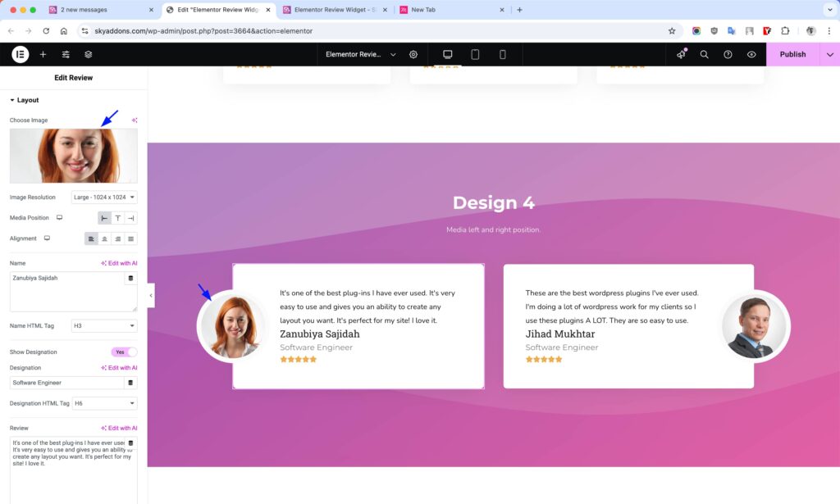Select the Zanubiya Sajidah review photo
Viewport: 840px width, 504px height.
coord(232,326)
